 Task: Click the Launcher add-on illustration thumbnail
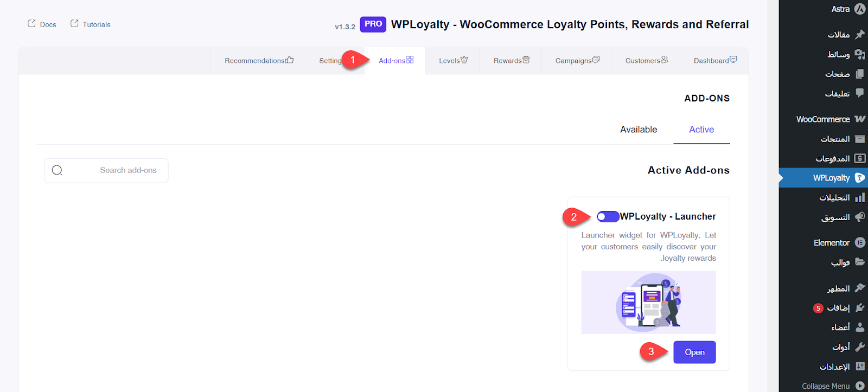click(x=648, y=302)
